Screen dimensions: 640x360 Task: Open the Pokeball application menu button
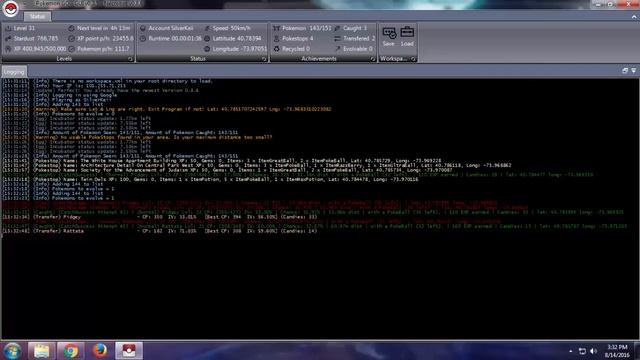tap(11, 9)
